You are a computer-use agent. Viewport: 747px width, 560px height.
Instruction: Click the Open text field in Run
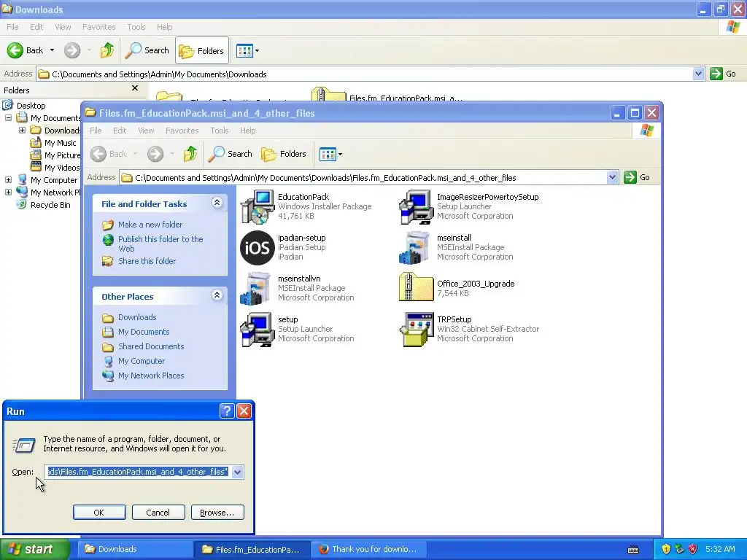tap(138, 472)
